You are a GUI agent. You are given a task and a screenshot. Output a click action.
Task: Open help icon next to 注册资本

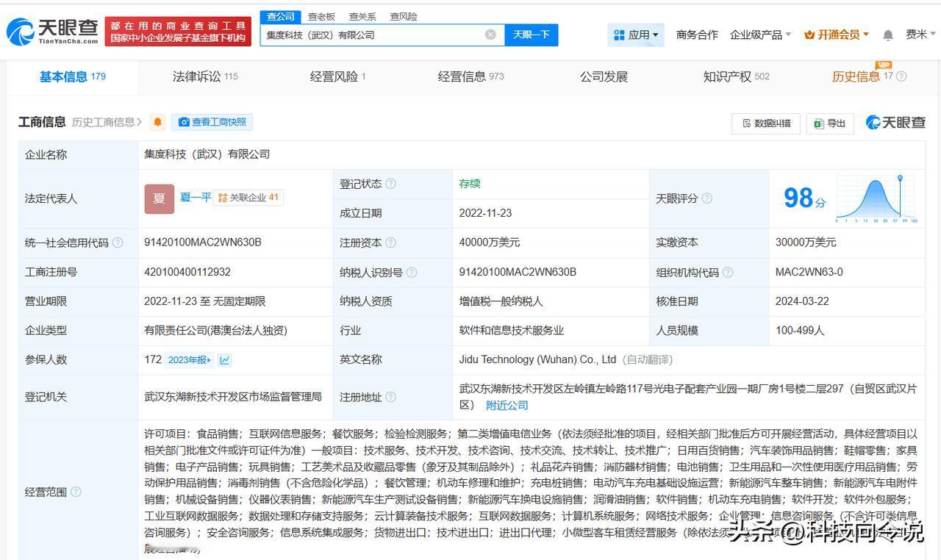pyautogui.click(x=390, y=243)
